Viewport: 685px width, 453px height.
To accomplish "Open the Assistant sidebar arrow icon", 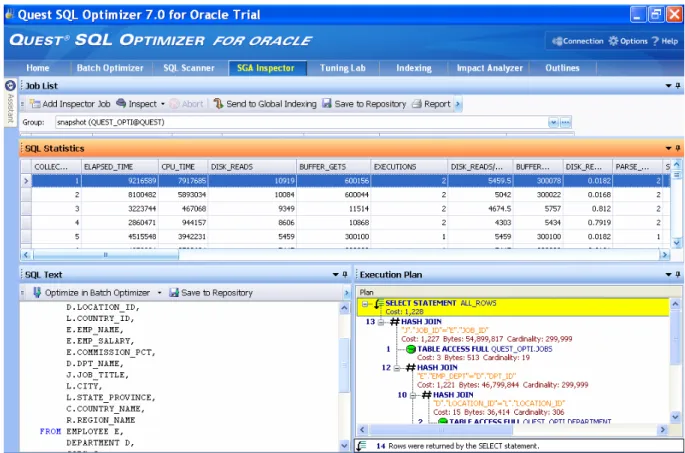I will pos(10,86).
